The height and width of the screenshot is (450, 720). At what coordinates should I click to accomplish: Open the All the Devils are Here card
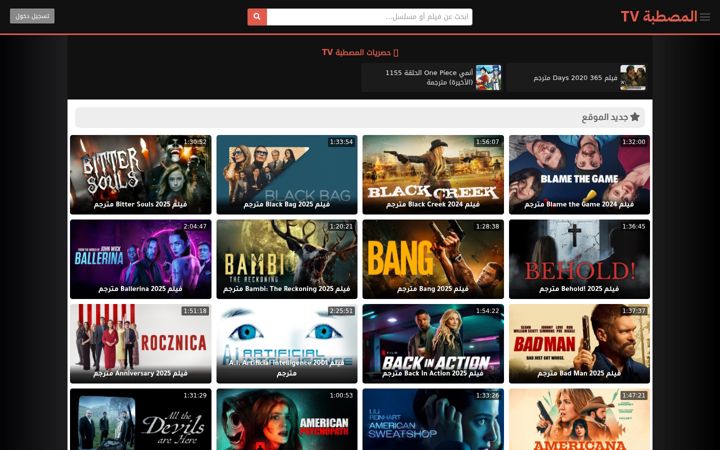(141, 419)
